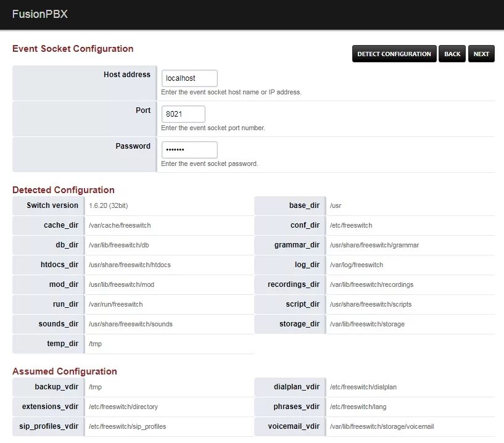The height and width of the screenshot is (443, 504).
Task: Click the host name or IP address hint
Action: [231, 93]
